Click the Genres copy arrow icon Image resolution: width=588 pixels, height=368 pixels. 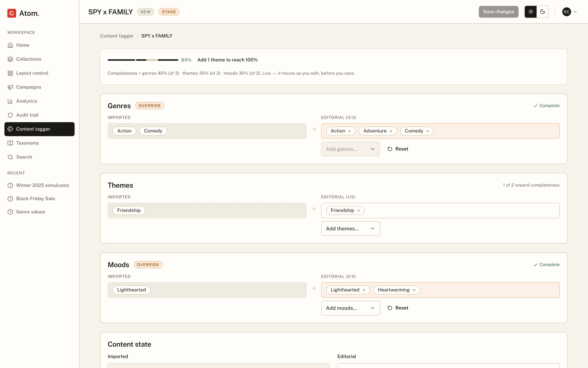(314, 129)
